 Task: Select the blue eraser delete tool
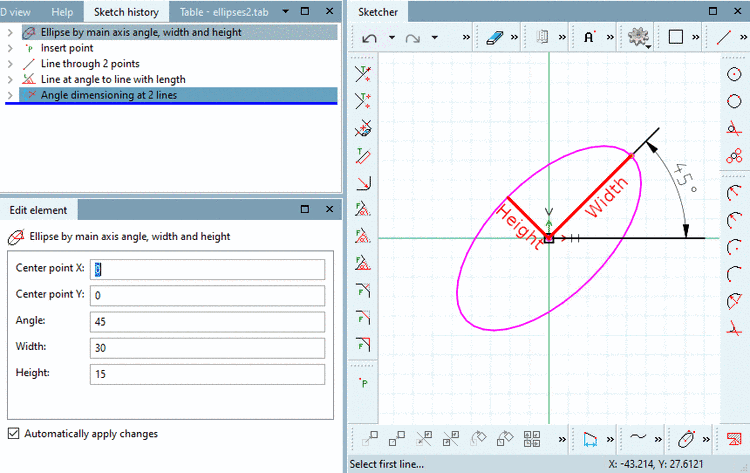[x=495, y=37]
